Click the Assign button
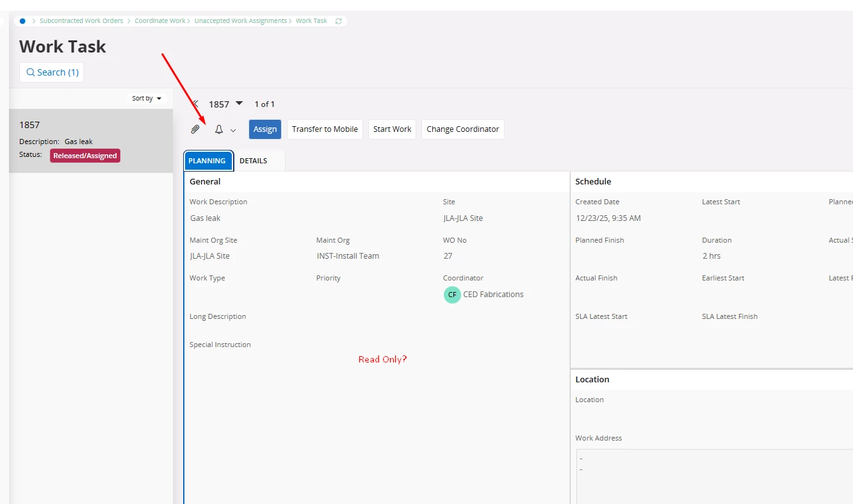This screenshot has height=504, width=853. tap(265, 129)
